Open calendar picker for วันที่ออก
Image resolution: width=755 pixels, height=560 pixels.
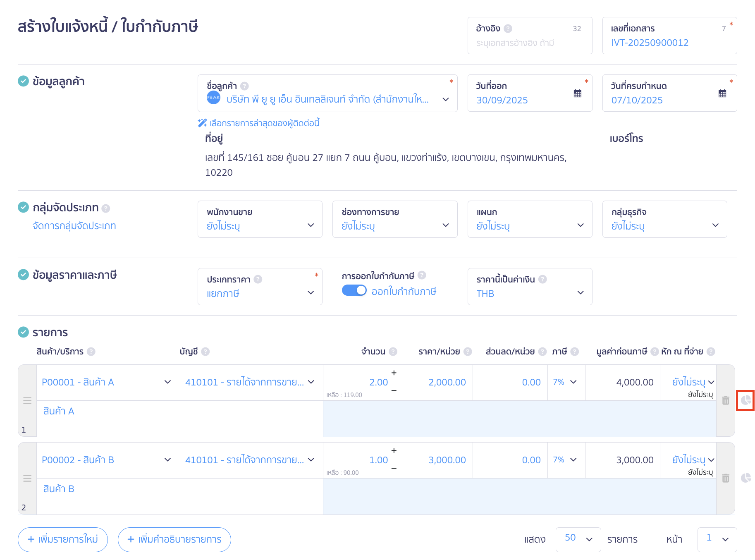577,93
